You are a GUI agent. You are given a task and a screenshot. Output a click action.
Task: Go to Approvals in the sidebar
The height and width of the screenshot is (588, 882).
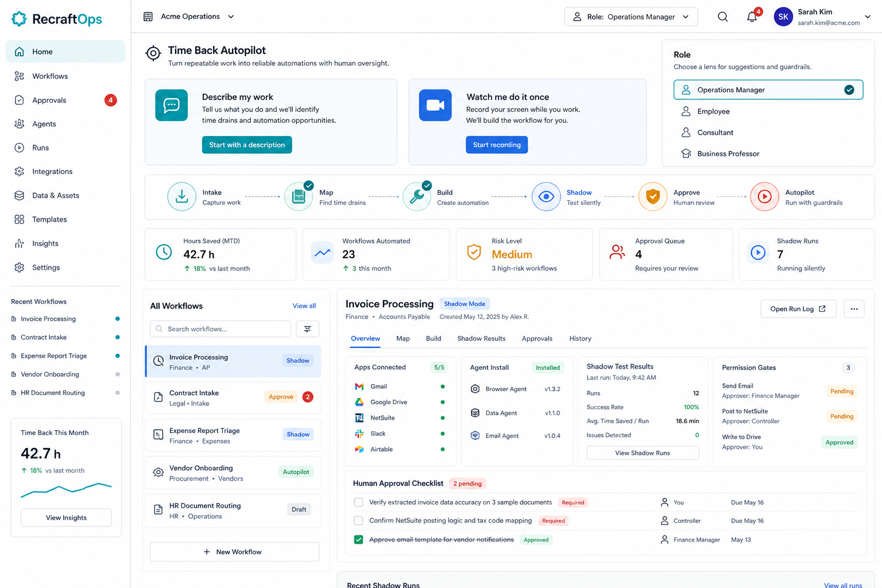[x=65, y=100]
